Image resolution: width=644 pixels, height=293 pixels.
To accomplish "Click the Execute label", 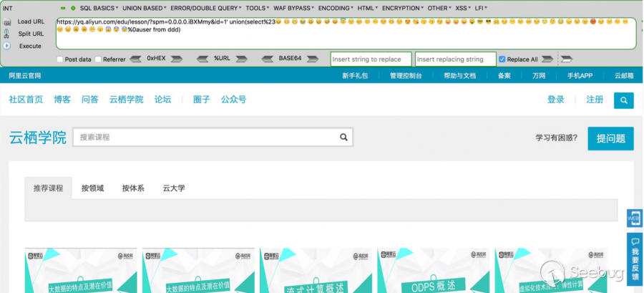I will (x=30, y=46).
